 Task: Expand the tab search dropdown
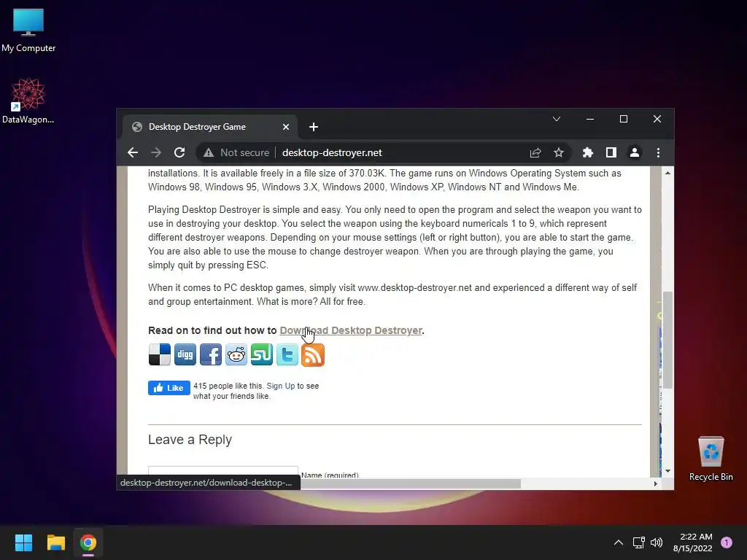[557, 119]
